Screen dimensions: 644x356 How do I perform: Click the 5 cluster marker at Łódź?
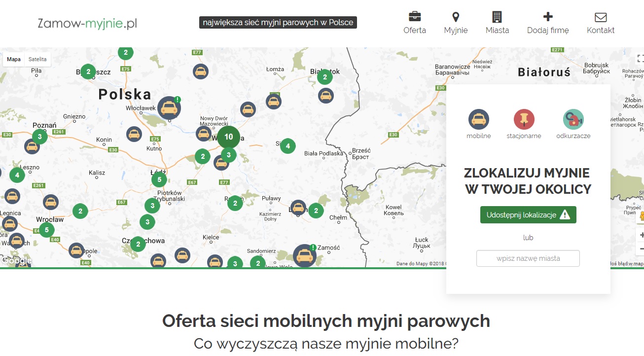pyautogui.click(x=159, y=179)
